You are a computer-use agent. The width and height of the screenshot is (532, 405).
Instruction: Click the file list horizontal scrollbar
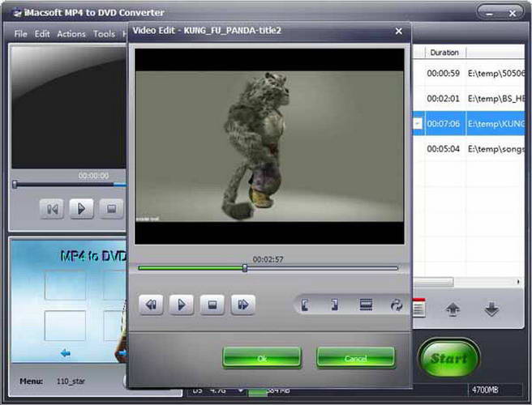[433, 282]
